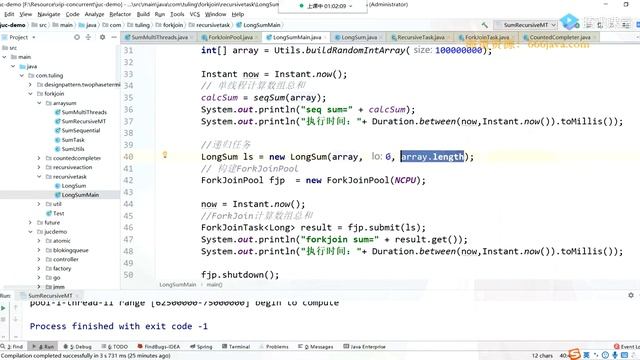This screenshot has height=360, width=640.
Task: Switch to LongSum.java editor tab
Action: coord(359,37)
